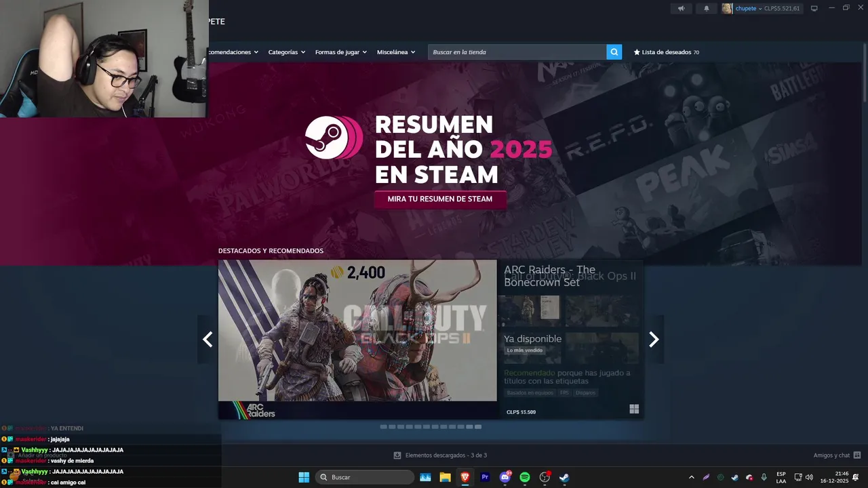Viewport: 868px width, 488px height.
Task: Click the Steam announcements megaphone icon
Action: tap(682, 8)
